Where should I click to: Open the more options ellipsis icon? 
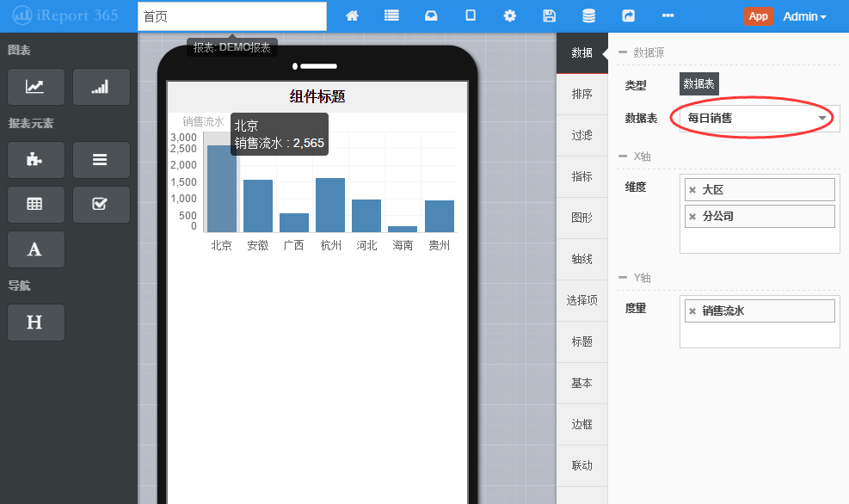(x=668, y=15)
